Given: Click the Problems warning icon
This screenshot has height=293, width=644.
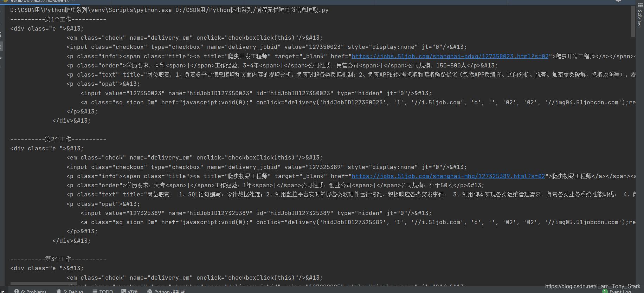Looking at the screenshot, I should pyautogui.click(x=17, y=291).
